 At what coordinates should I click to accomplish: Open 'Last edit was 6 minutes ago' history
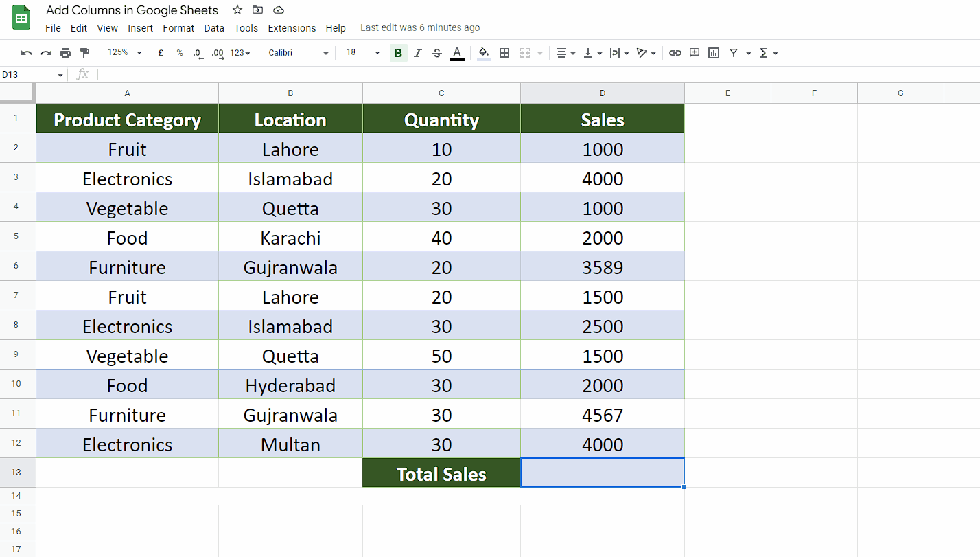[x=420, y=27]
